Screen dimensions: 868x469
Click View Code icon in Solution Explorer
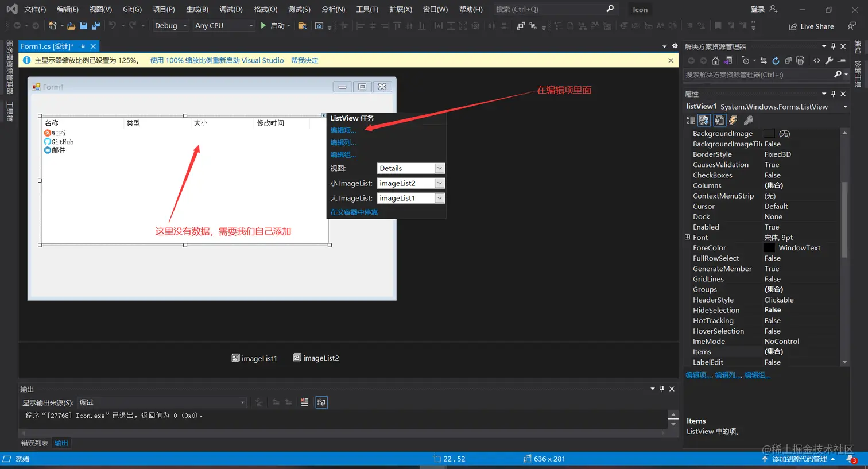(x=817, y=60)
